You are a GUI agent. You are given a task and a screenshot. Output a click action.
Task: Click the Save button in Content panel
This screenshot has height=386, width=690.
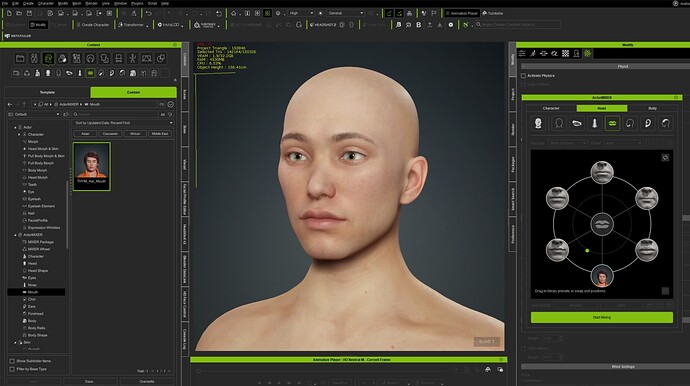click(90, 382)
